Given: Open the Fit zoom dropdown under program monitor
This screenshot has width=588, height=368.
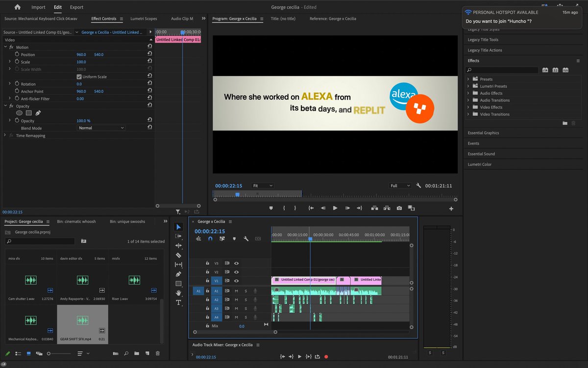Looking at the screenshot, I should (262, 185).
